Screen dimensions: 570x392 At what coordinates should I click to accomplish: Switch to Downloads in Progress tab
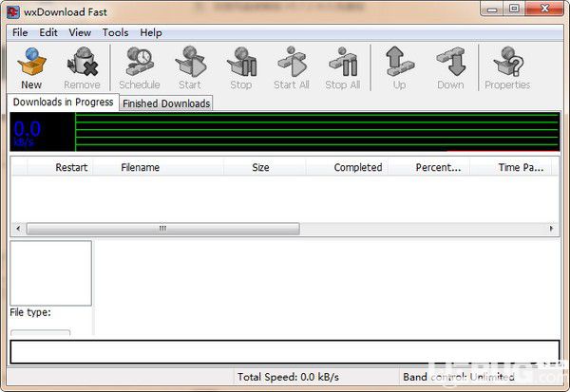click(x=64, y=103)
